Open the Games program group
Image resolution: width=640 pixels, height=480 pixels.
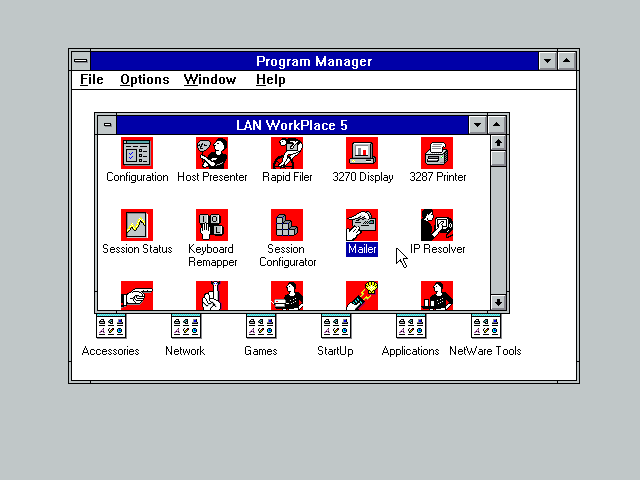coord(261,327)
